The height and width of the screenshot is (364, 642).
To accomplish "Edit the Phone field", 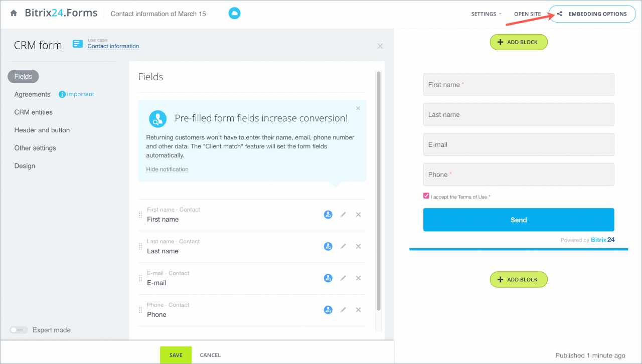I will pyautogui.click(x=343, y=310).
